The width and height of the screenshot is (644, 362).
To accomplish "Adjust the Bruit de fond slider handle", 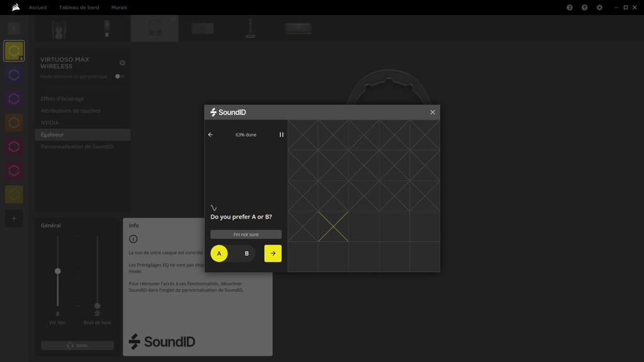I will tap(97, 306).
